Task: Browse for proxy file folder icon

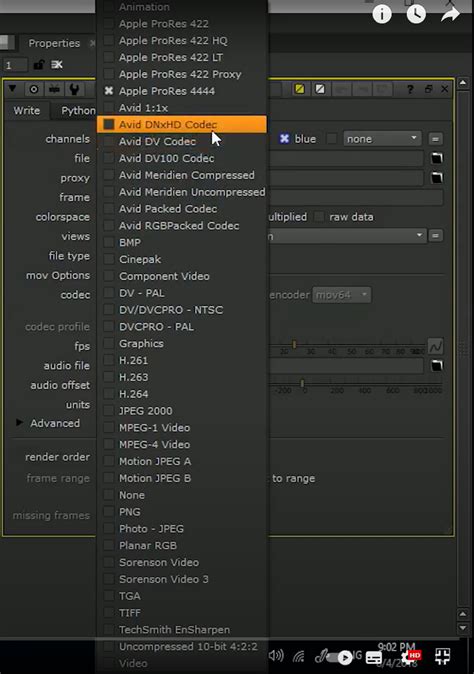Action: pos(437,178)
